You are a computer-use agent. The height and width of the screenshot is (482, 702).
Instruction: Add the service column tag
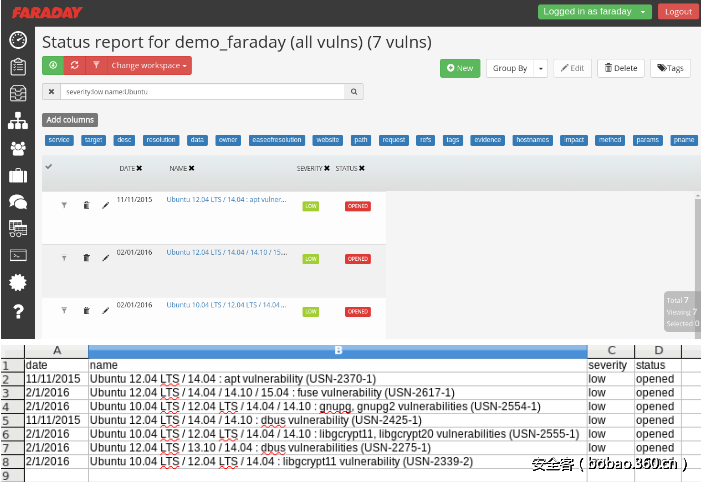[59, 140]
